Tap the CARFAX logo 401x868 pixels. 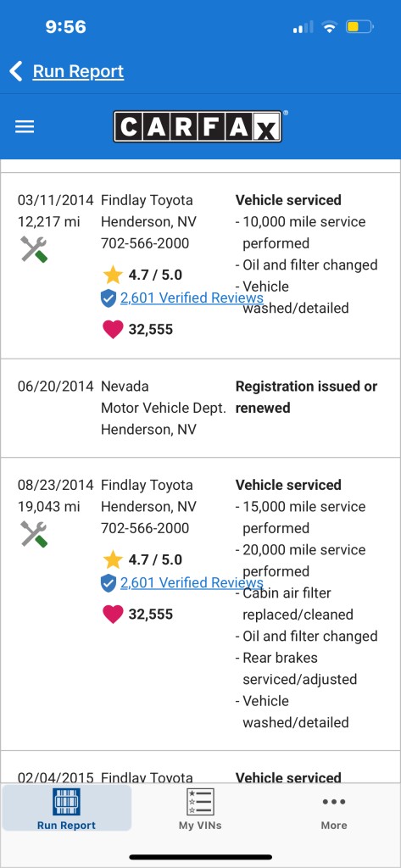pyautogui.click(x=198, y=127)
